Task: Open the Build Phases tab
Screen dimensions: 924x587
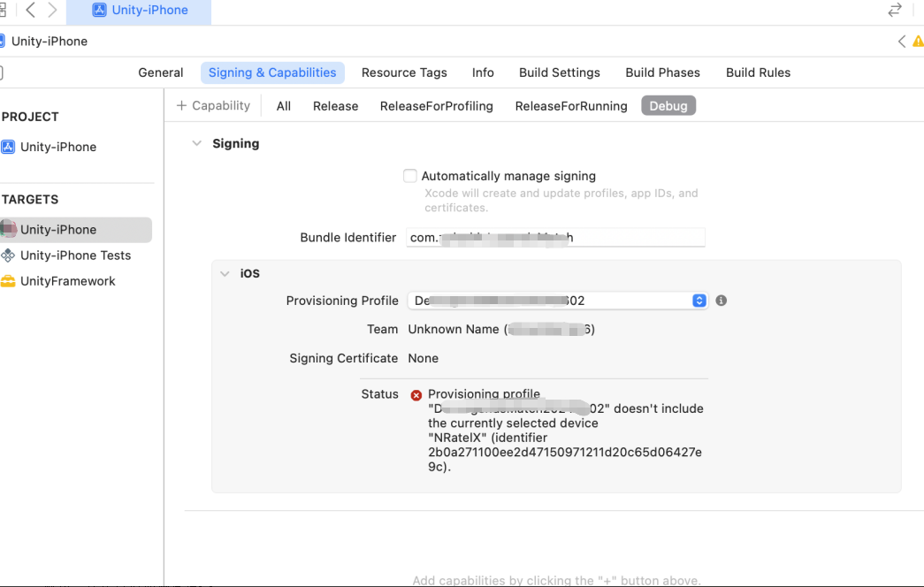Action: pyautogui.click(x=662, y=72)
